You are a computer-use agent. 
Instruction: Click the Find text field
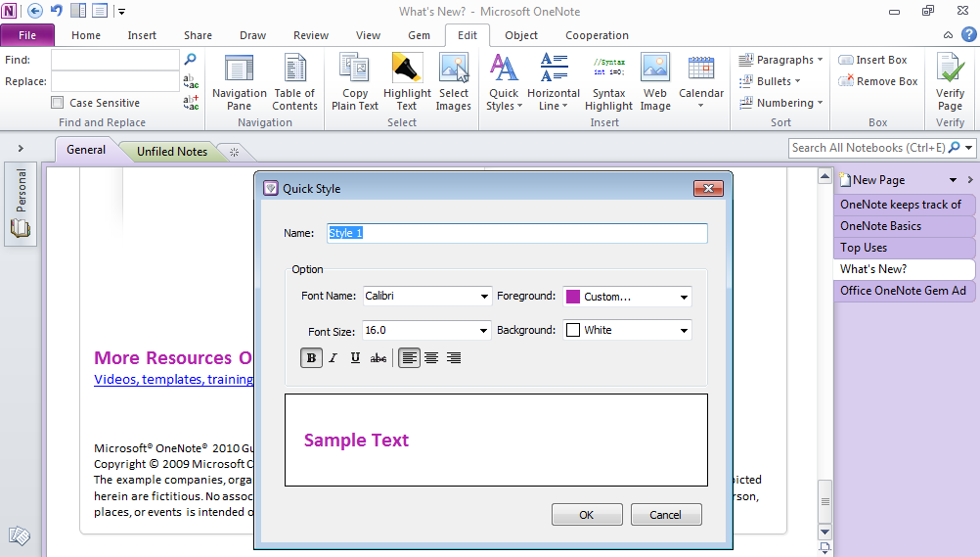pyautogui.click(x=115, y=60)
